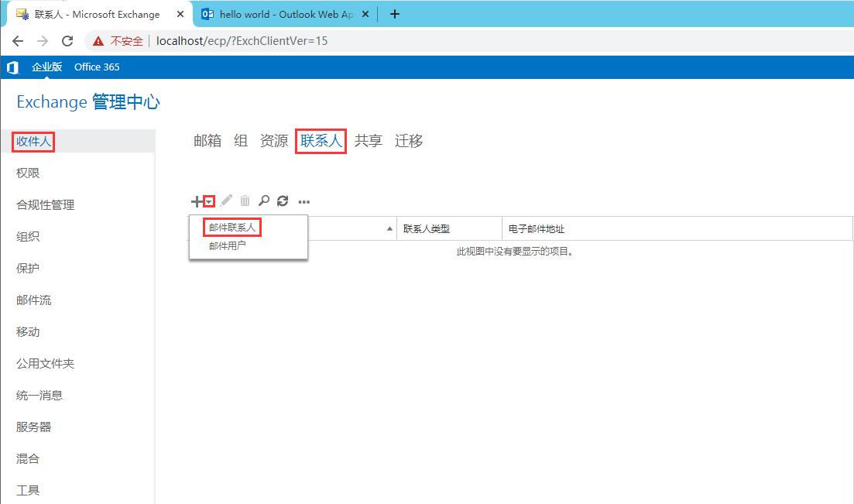Open the 共享 tab

point(369,141)
